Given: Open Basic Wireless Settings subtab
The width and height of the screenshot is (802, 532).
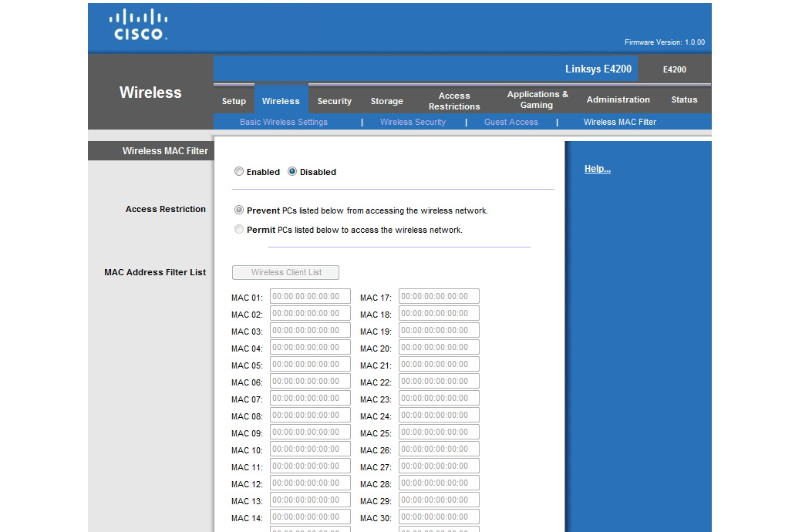Looking at the screenshot, I should tap(284, 122).
